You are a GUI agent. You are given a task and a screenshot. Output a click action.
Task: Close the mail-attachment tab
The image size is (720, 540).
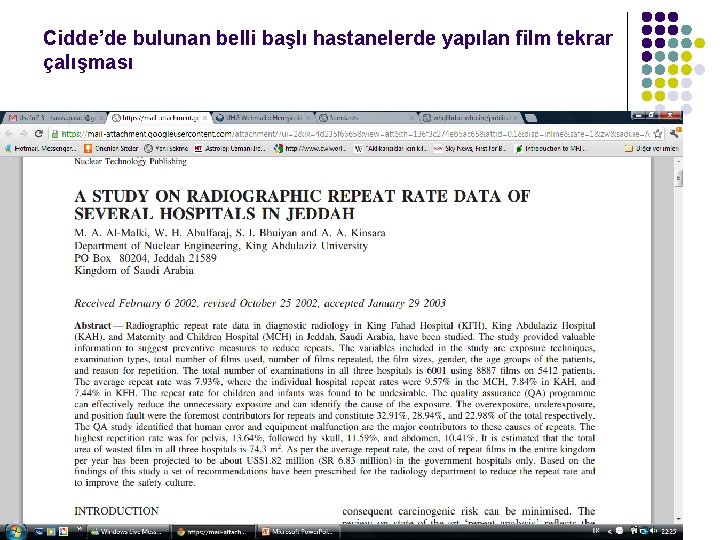205,118
